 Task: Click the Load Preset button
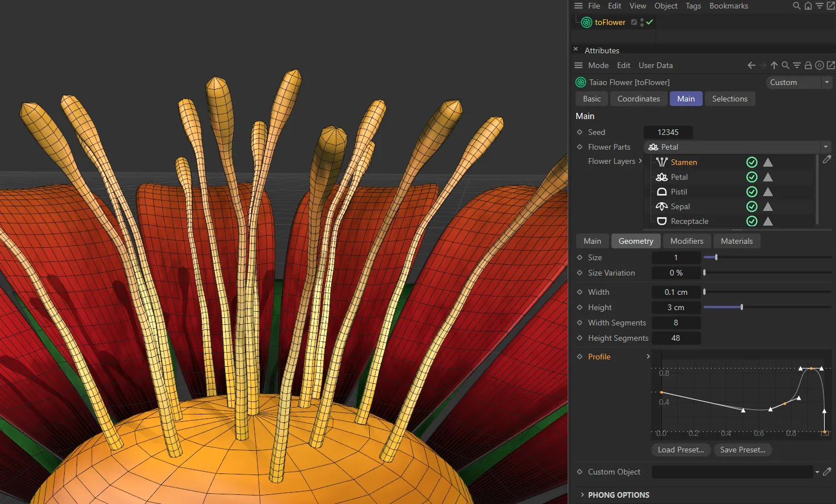tap(680, 450)
